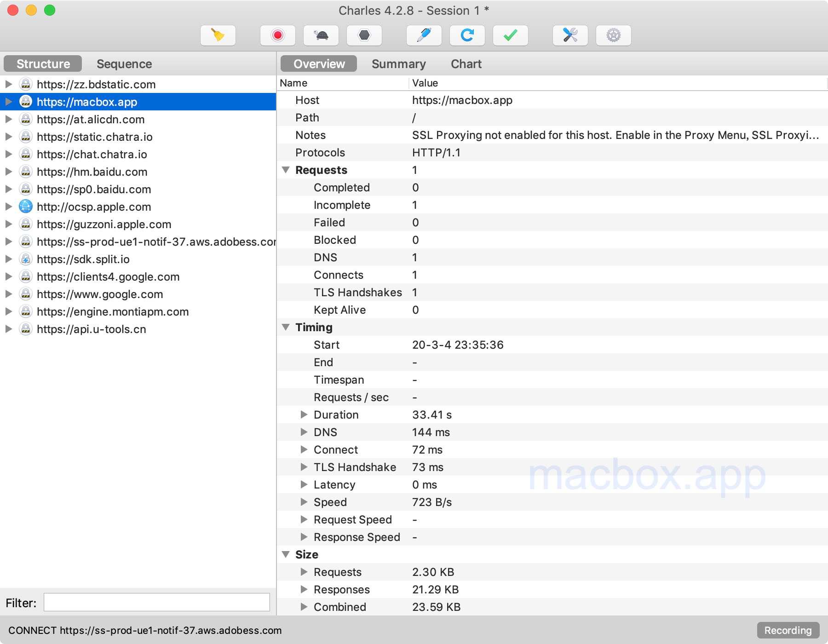Click the pen compose request icon

point(424,35)
